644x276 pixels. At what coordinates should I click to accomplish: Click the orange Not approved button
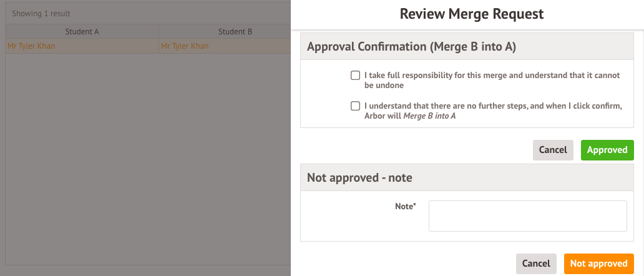[x=599, y=264]
